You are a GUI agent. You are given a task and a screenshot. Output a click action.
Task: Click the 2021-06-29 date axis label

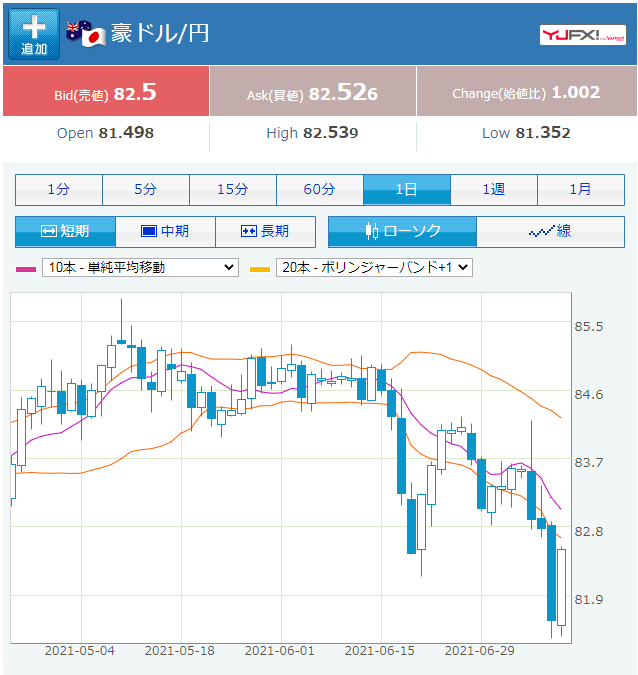(480, 650)
